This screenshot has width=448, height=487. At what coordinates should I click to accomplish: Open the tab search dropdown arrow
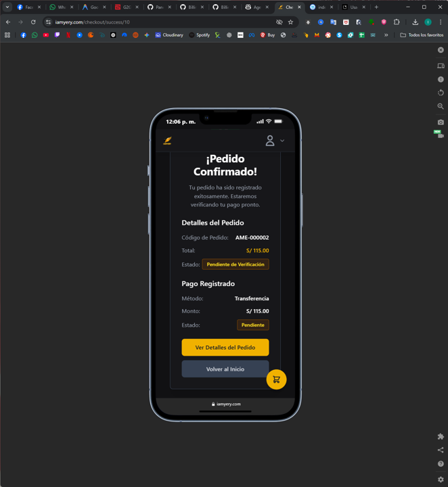point(7,7)
